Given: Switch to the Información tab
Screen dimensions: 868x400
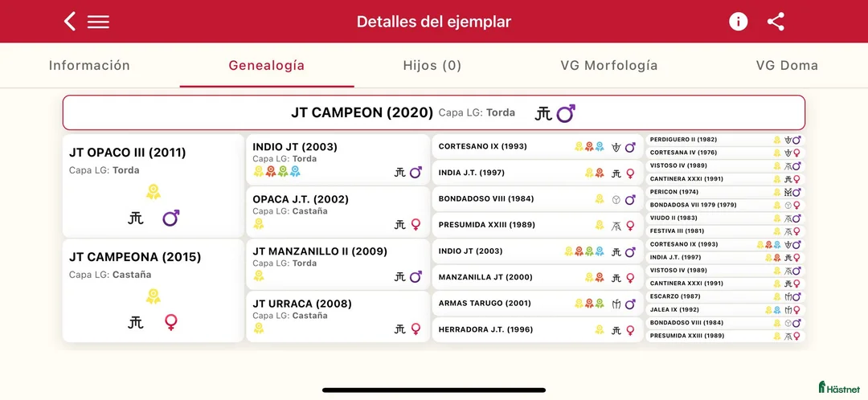Looking at the screenshot, I should pos(89,66).
